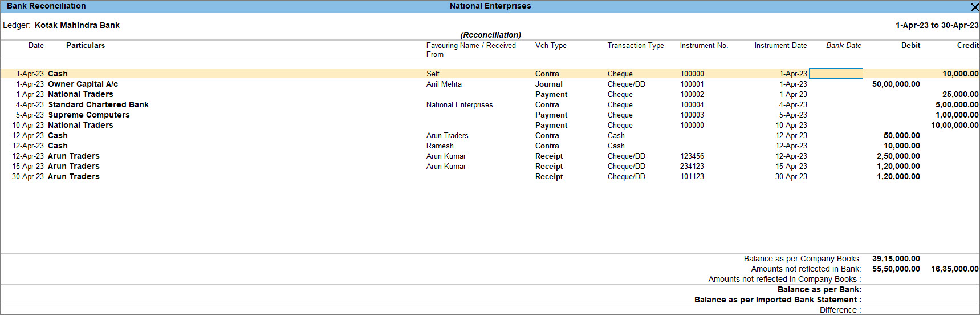Click instrument number 123456

tap(692, 156)
